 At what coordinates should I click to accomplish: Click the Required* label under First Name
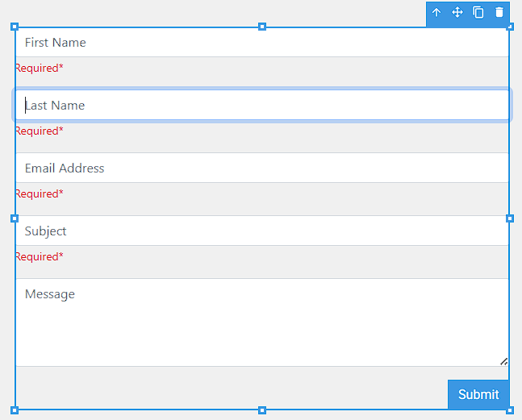pyautogui.click(x=39, y=69)
